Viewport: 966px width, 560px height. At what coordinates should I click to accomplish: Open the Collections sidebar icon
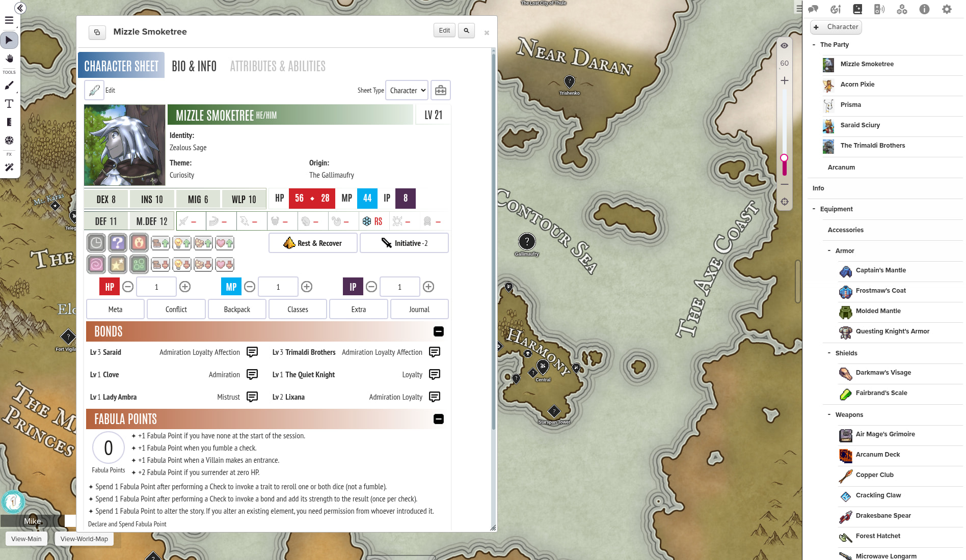tap(902, 9)
